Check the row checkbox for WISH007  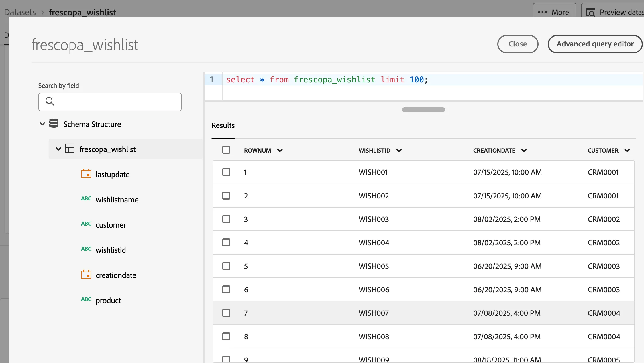[226, 313]
